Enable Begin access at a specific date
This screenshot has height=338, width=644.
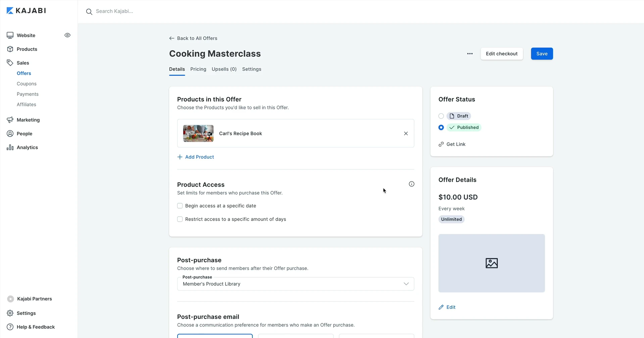pyautogui.click(x=180, y=206)
